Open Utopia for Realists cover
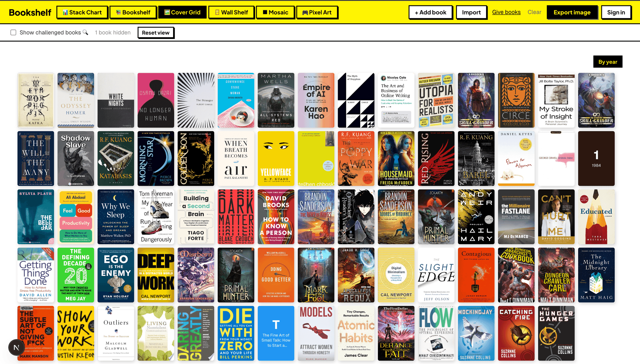The width and height of the screenshot is (640, 364). (x=436, y=100)
